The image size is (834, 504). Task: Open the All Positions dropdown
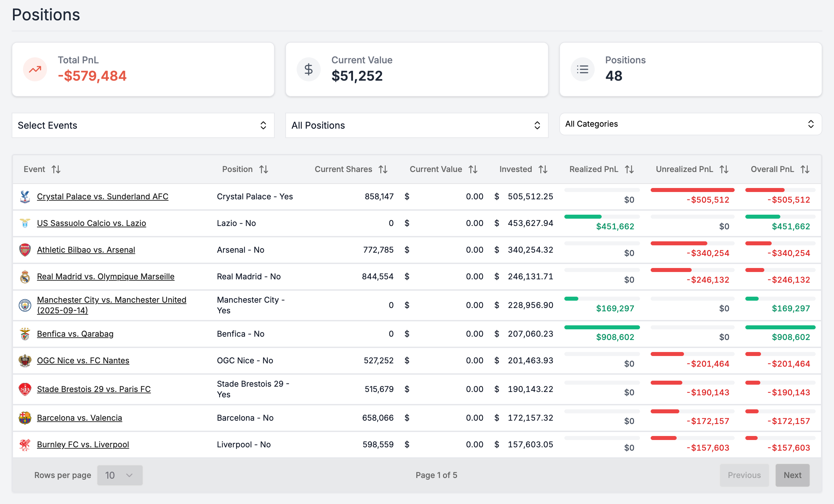click(416, 125)
